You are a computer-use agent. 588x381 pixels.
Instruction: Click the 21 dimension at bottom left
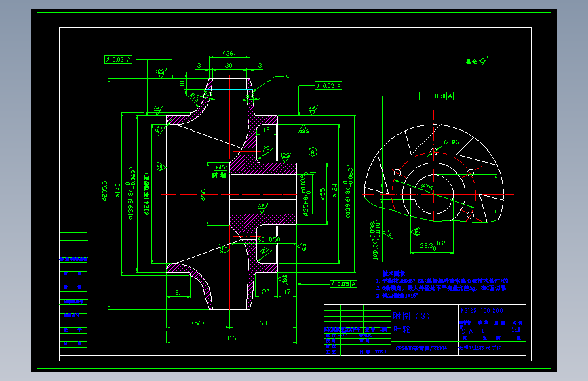click(x=178, y=292)
